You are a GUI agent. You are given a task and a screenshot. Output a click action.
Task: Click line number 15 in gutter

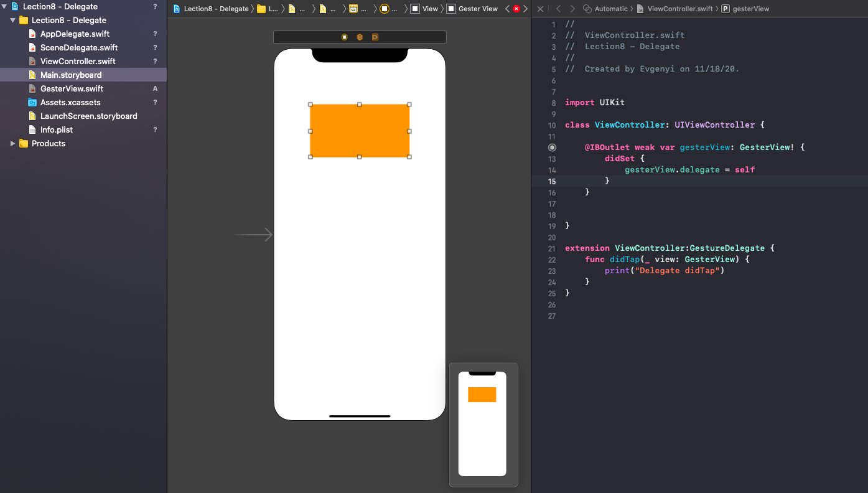tap(552, 181)
